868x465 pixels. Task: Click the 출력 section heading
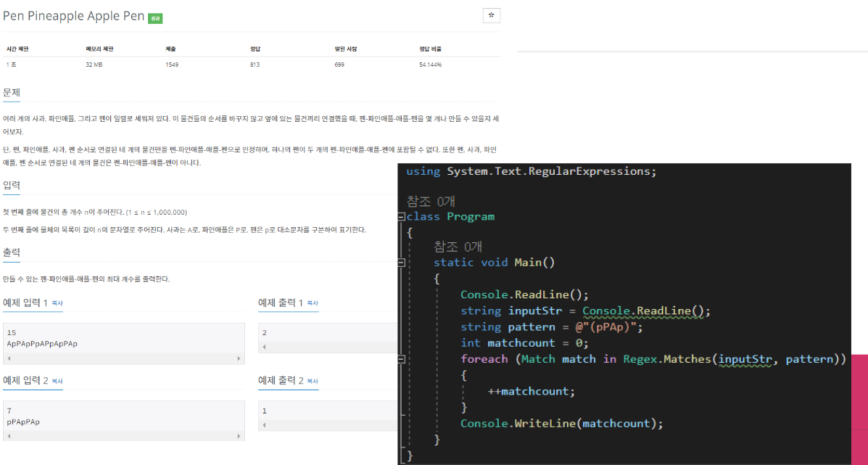point(12,252)
